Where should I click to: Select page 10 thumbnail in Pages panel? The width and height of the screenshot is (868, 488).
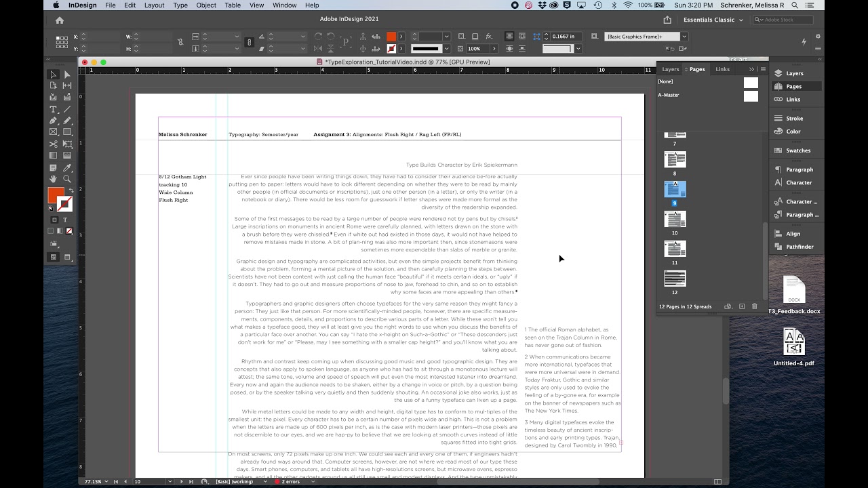675,219
